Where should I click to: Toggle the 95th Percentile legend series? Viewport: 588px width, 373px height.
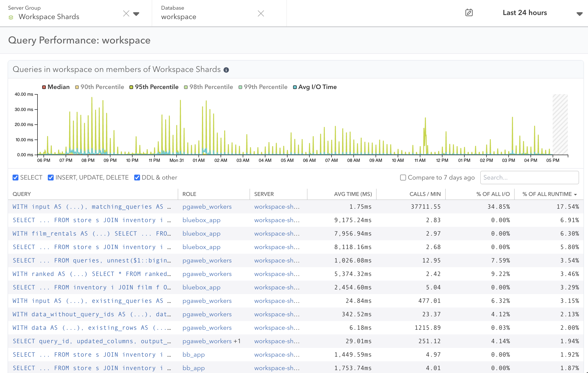[x=154, y=87]
